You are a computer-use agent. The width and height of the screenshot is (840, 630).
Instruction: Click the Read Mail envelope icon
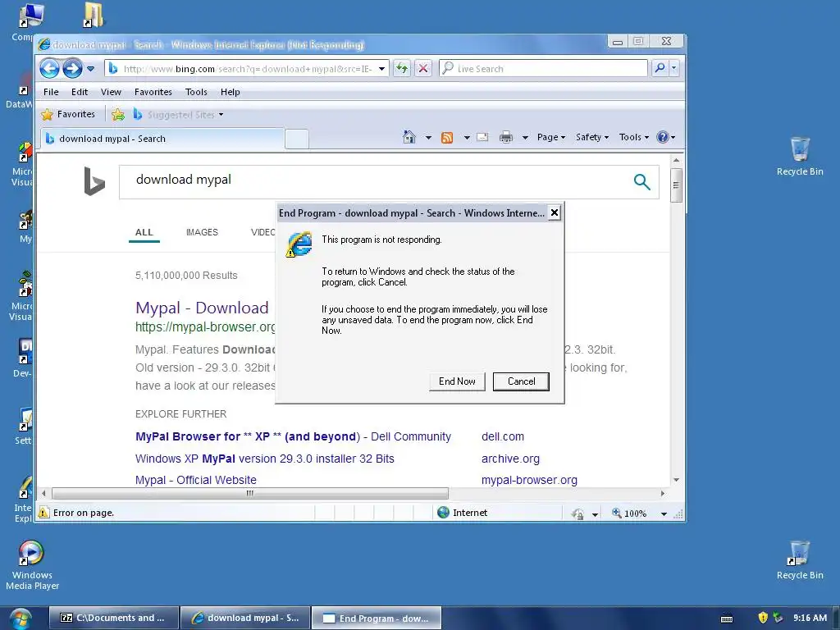[x=482, y=137]
